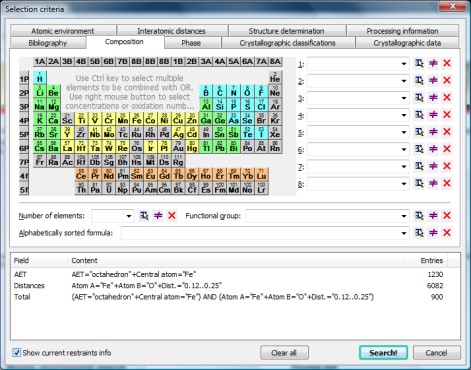Open the element 7 dropdown
This screenshot has height=370, width=471.
click(x=404, y=166)
